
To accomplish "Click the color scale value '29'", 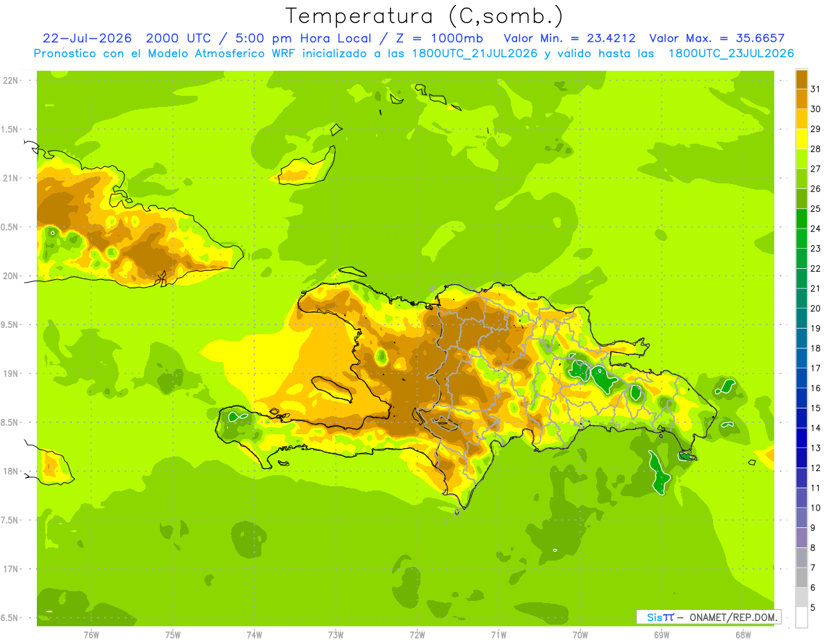I will point(816,129).
